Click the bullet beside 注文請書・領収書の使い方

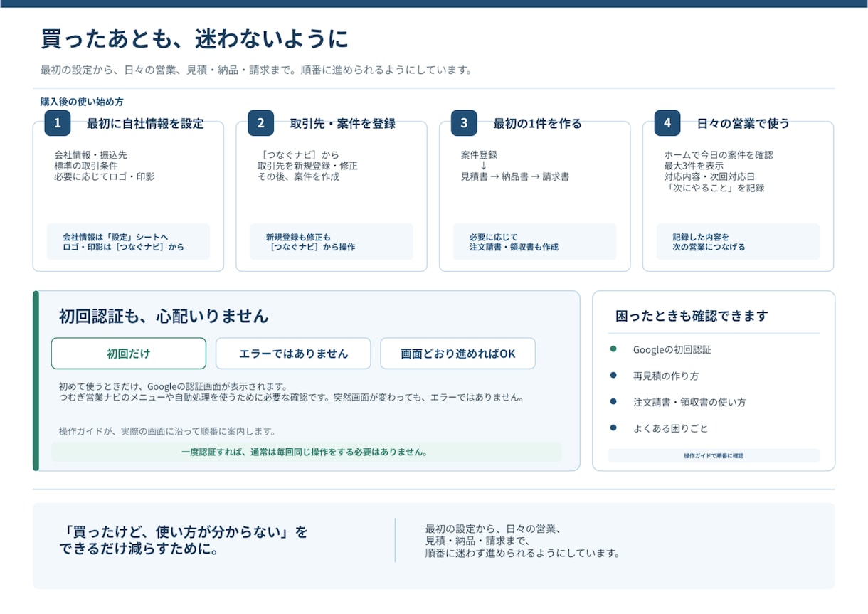[x=613, y=401]
